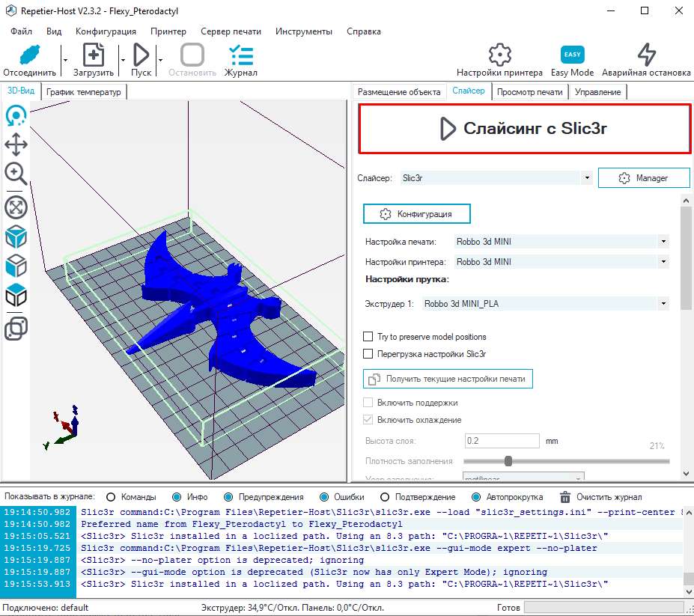Screen dimensions: 694x616
Task: Open Настройки принтера gear icon
Action: click(499, 55)
